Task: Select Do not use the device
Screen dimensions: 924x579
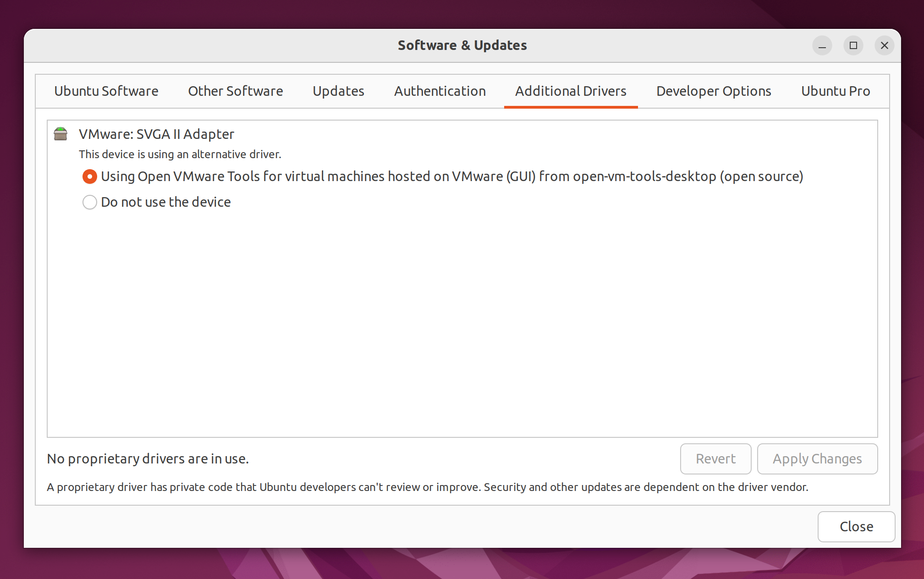Action: coord(90,202)
